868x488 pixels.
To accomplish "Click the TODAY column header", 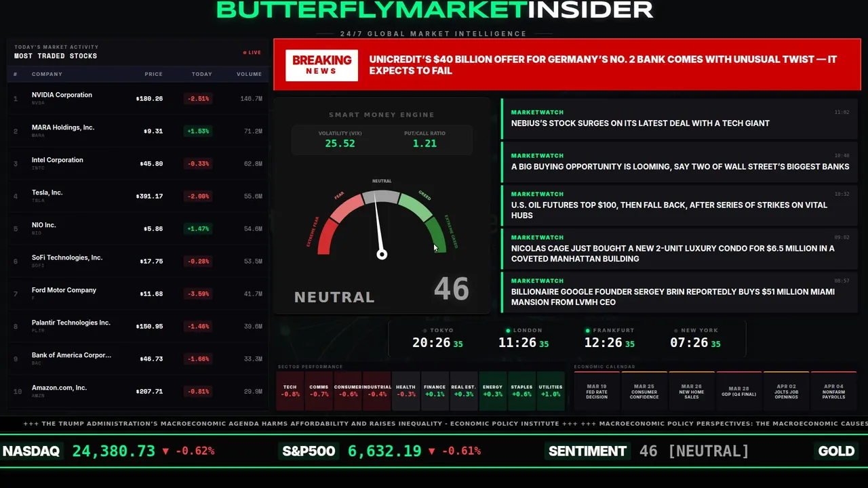I will 202,74.
